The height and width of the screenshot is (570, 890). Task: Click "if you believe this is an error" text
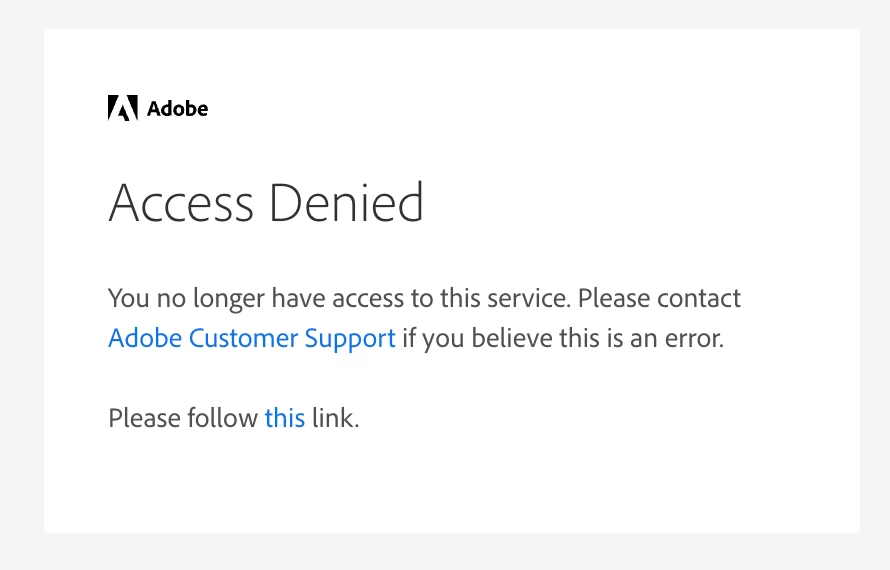[562, 338]
